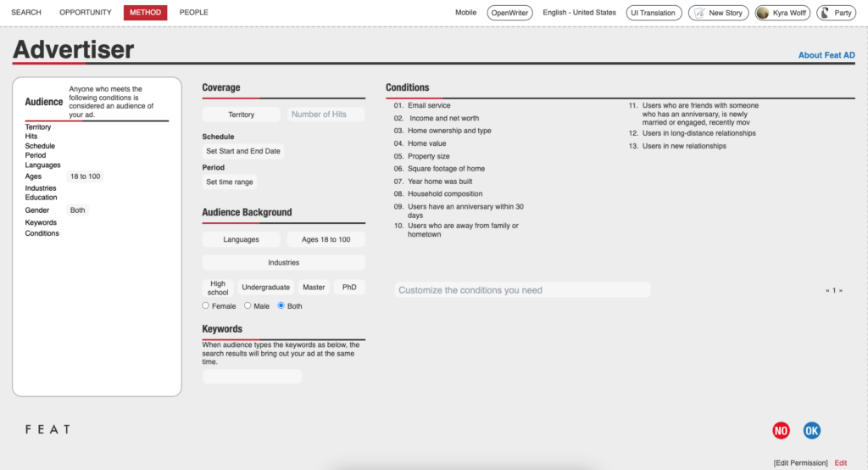The width and height of the screenshot is (868, 470).
Task: Open the OPPORTUNITY menu tab
Action: click(x=86, y=12)
